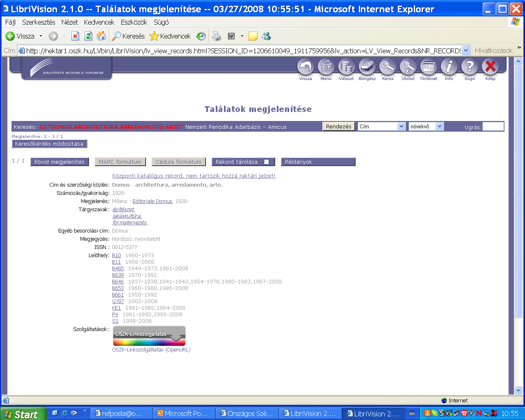Open the Súgó menu in menu bar

pos(161,22)
